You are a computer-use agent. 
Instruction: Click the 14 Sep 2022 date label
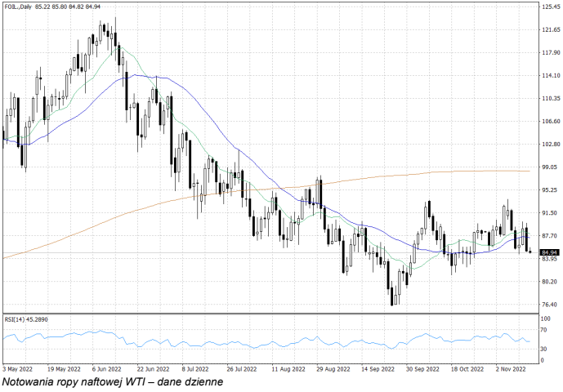pos(377,368)
